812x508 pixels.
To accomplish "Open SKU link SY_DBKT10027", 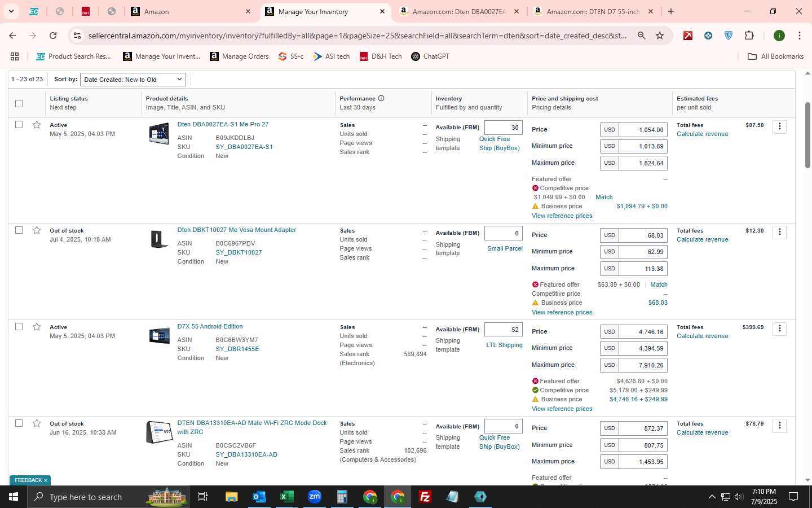I will pos(239,252).
